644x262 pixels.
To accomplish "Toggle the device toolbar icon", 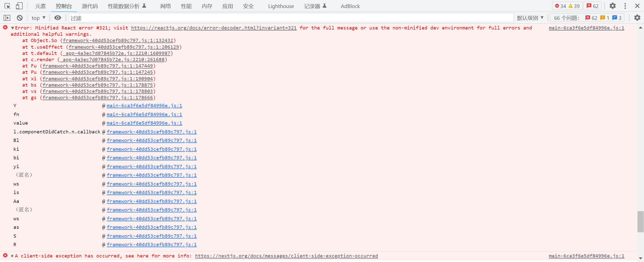I will [19, 6].
